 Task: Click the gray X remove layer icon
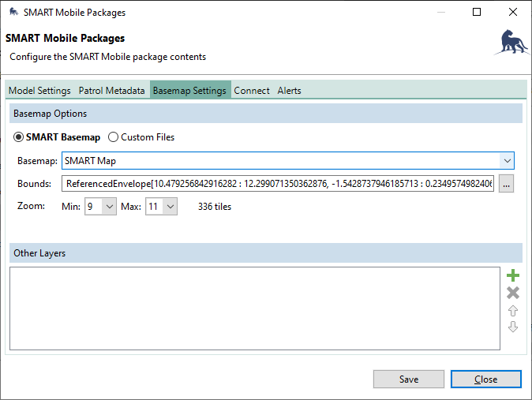coord(513,293)
